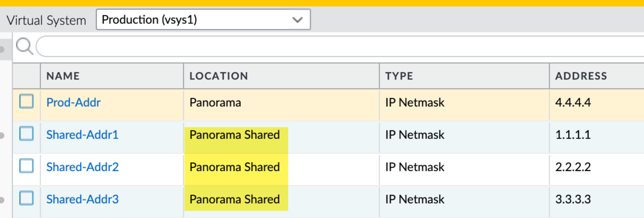The height and width of the screenshot is (218, 644).
Task: Click the 1.1.1.1 address cell
Action: pyautogui.click(x=573, y=135)
